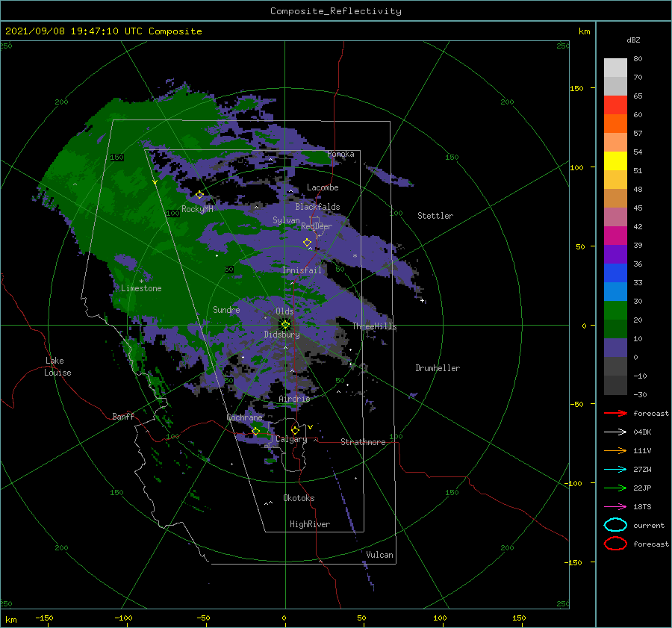
Task: Click the magenta 18TS arrow icon
Action: point(615,507)
